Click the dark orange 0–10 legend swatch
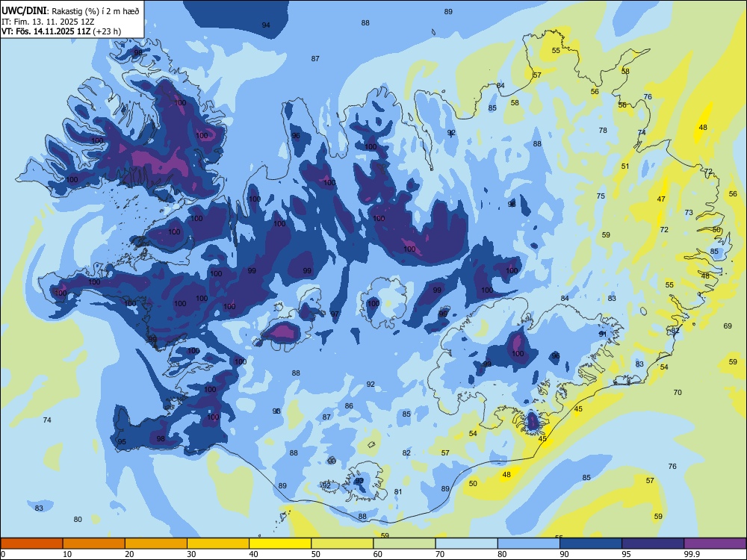 click(31, 544)
